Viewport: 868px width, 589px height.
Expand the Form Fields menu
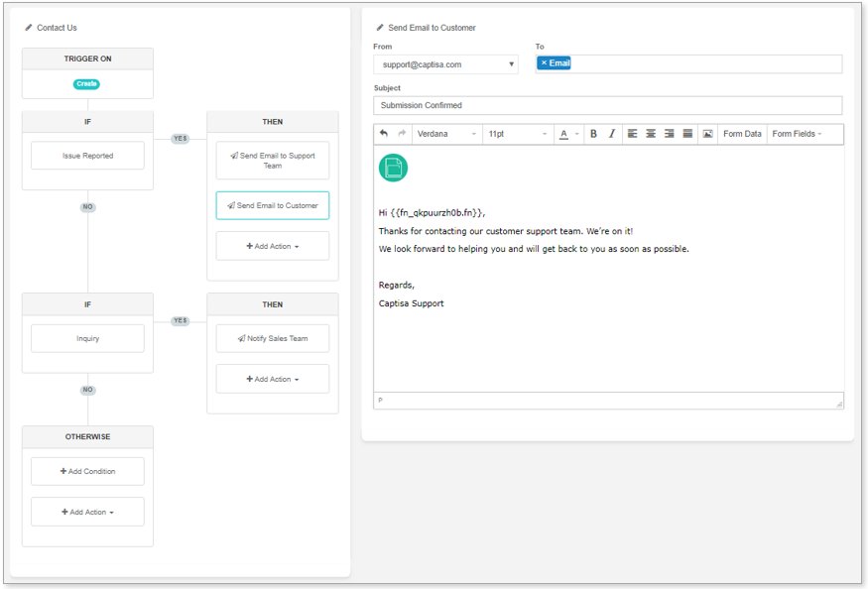pos(797,134)
